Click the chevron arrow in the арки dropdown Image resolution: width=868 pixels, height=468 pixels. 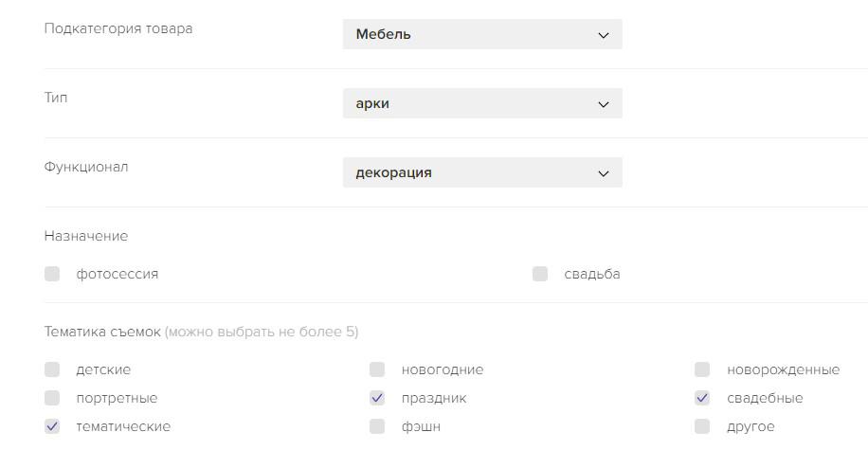click(x=604, y=104)
